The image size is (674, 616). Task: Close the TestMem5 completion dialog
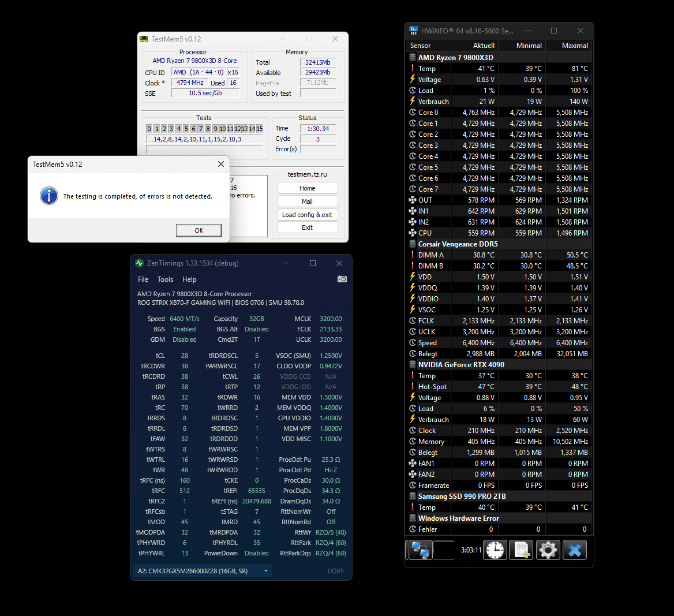[x=221, y=164]
